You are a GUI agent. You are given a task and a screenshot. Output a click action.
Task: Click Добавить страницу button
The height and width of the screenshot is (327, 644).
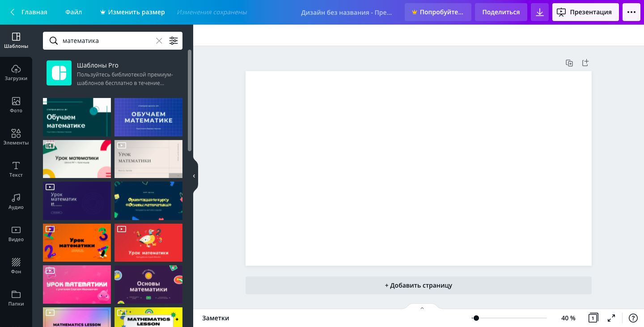pos(419,285)
